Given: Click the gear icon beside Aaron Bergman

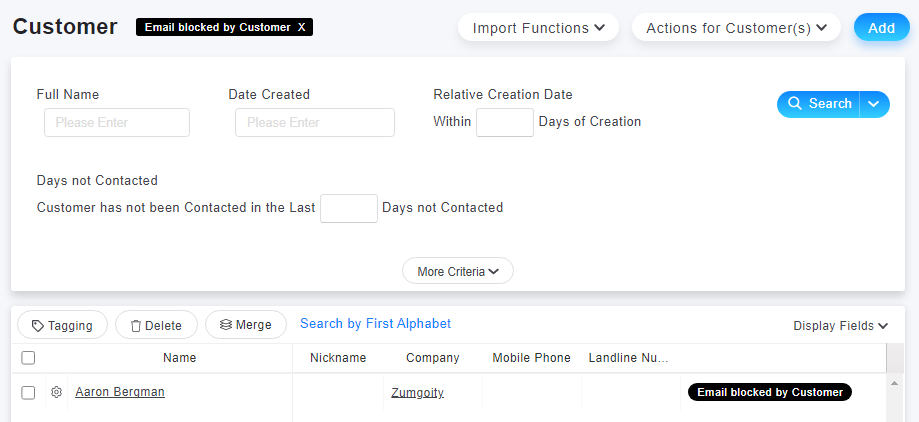Looking at the screenshot, I should pyautogui.click(x=56, y=392).
